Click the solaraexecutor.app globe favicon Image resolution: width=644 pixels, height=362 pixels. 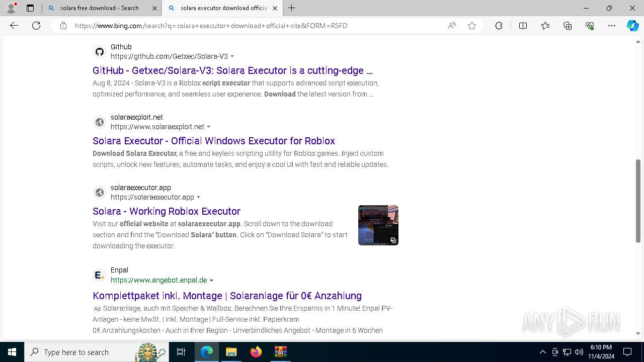(100, 193)
